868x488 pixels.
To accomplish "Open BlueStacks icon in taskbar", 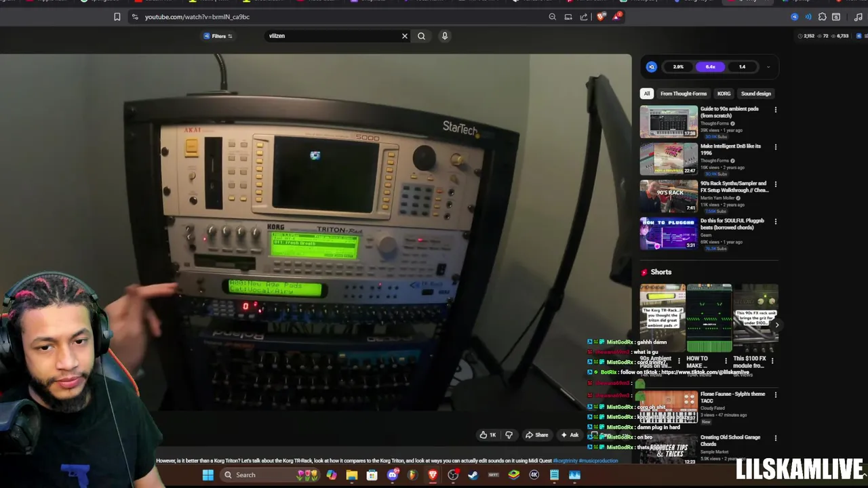I will point(513,475).
